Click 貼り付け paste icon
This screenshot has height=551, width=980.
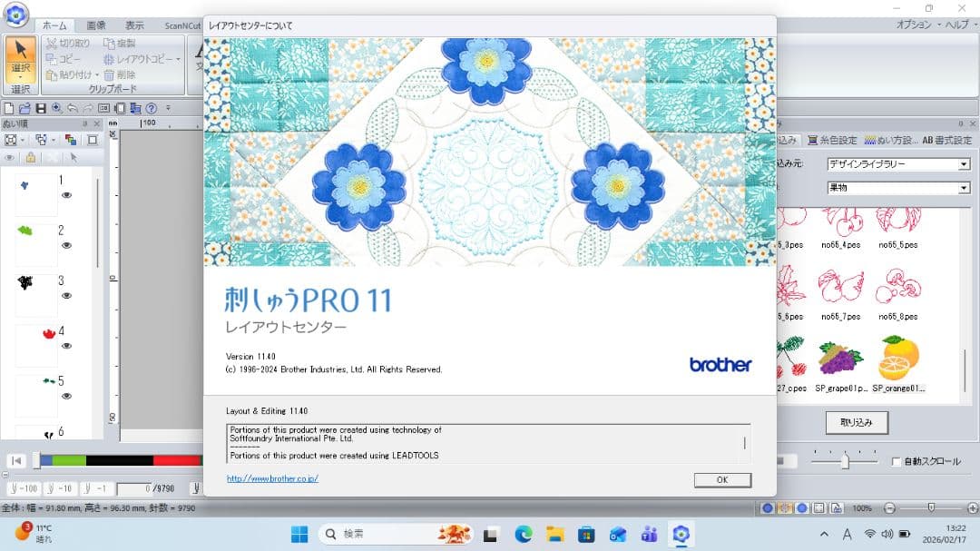coord(51,74)
